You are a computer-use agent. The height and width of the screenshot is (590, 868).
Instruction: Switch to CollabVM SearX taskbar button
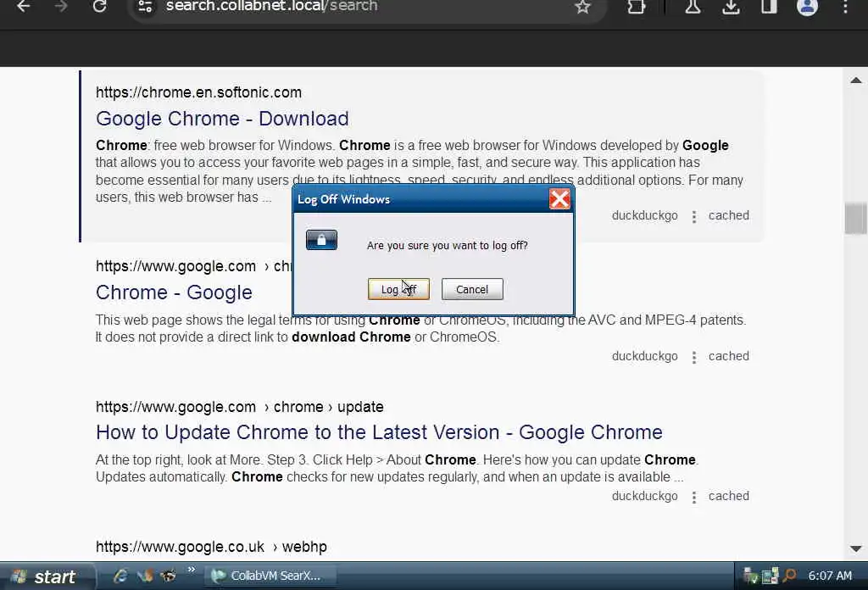(x=270, y=576)
